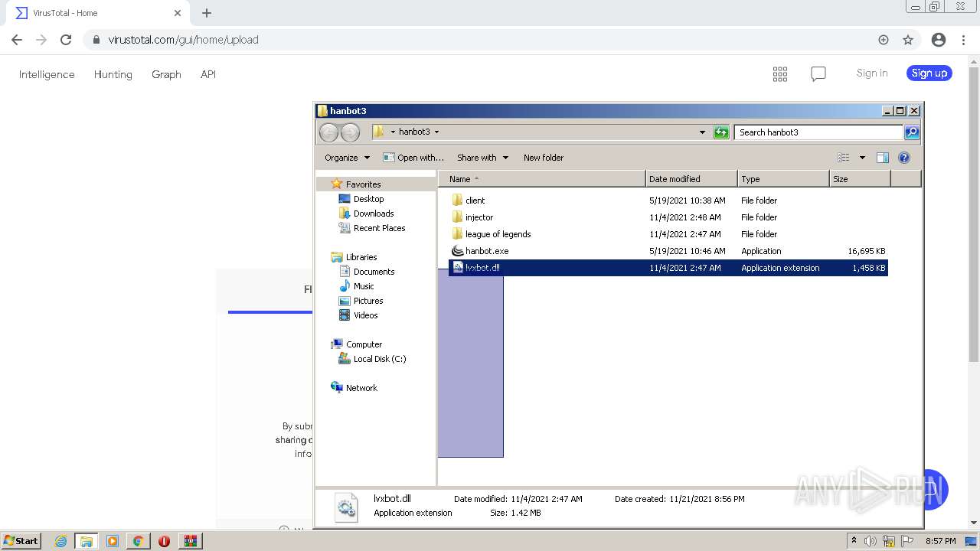This screenshot has height=551, width=980.
Task: Change the view with the views icon
Action: pyautogui.click(x=844, y=158)
